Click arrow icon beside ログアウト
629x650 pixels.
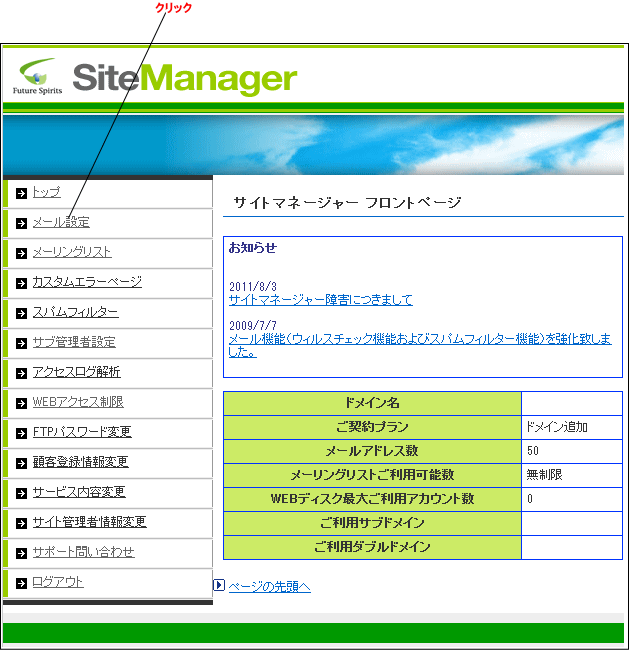[21, 583]
